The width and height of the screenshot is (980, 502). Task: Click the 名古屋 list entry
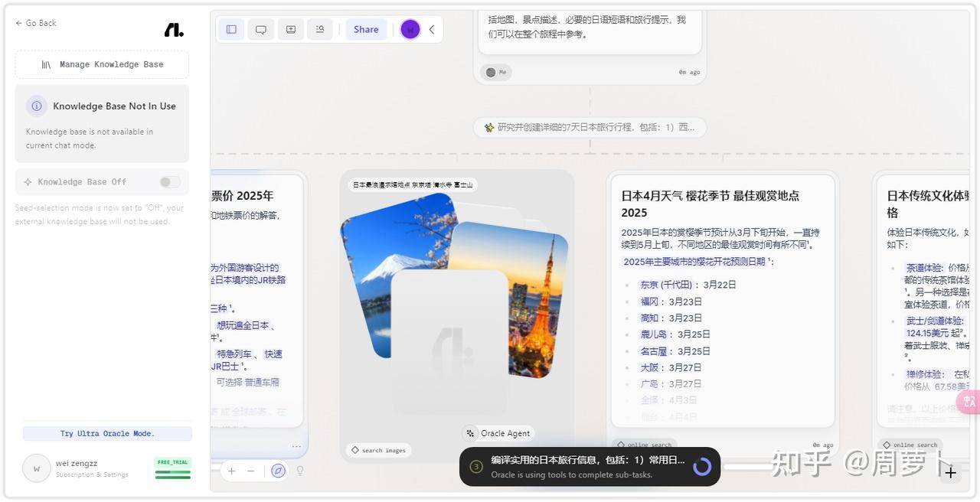click(x=675, y=351)
